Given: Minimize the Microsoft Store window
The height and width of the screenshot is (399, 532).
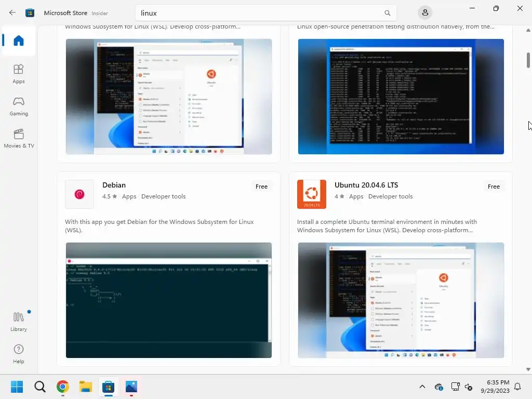Looking at the screenshot, I should 472,8.
